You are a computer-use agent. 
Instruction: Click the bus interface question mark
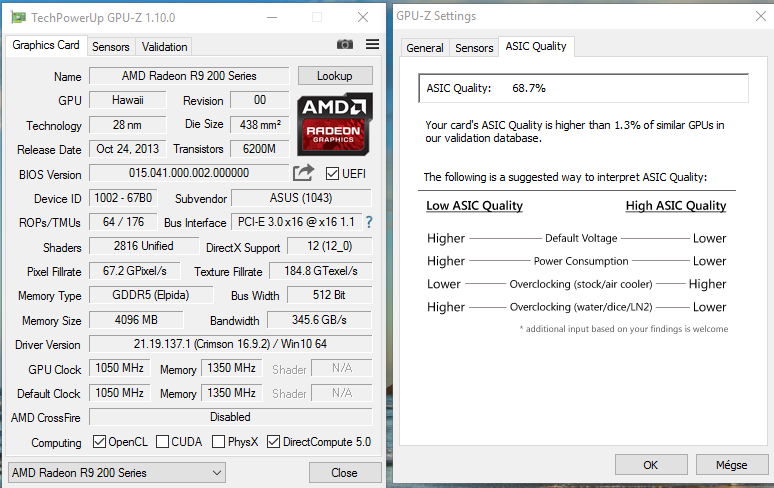point(369,222)
